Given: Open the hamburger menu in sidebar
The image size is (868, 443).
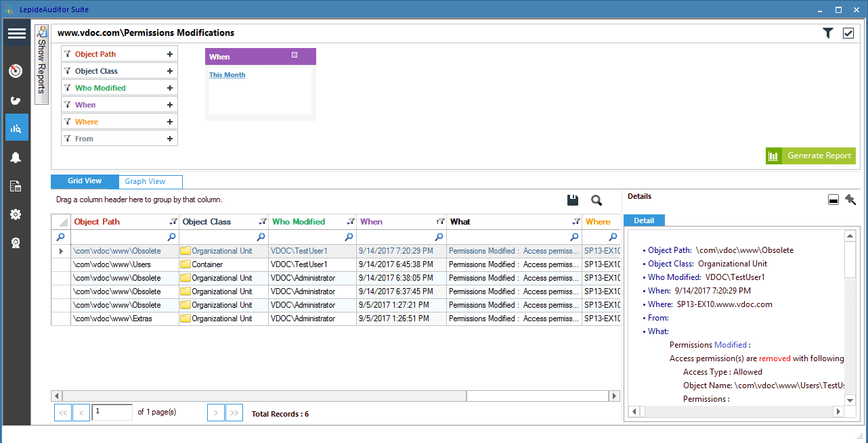Looking at the screenshot, I should pyautogui.click(x=16, y=34).
